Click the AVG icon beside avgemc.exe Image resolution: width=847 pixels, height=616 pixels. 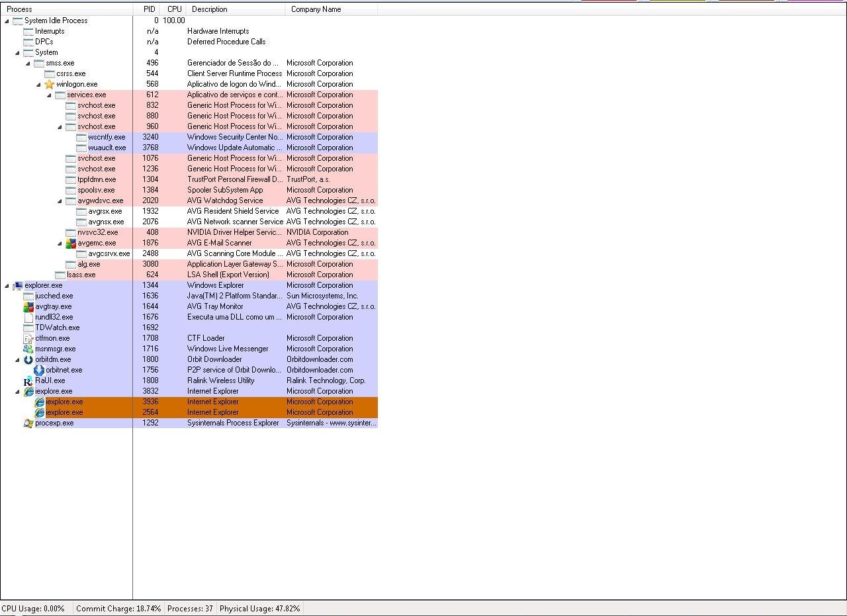pyautogui.click(x=71, y=243)
